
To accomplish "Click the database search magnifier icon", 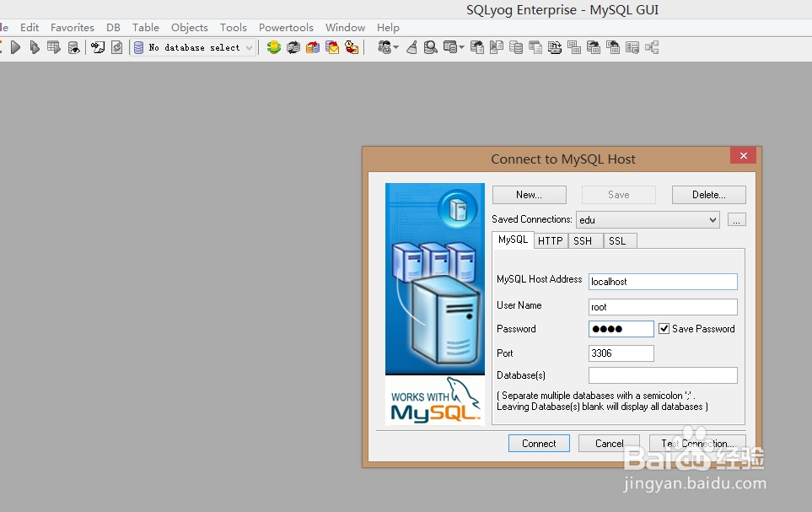I will click(430, 48).
